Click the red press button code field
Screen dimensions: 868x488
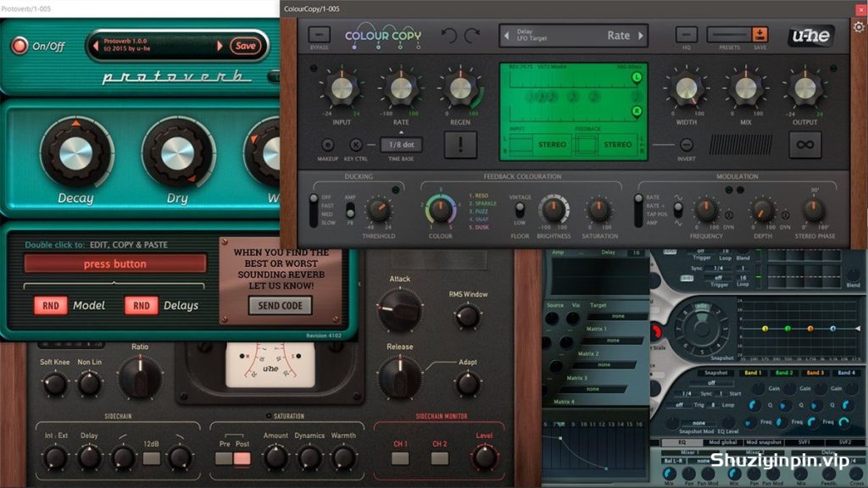coord(115,264)
